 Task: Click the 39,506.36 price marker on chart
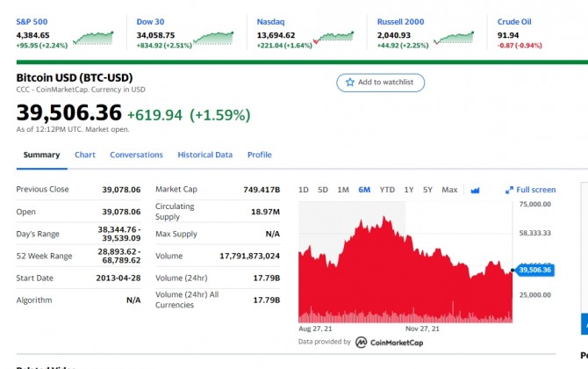click(x=534, y=270)
